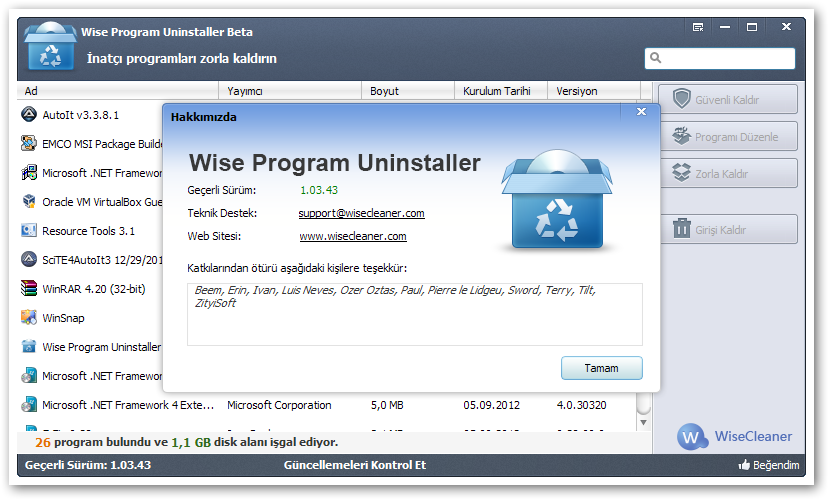Click the Oracle VM VirtualBox icon

coord(29,202)
